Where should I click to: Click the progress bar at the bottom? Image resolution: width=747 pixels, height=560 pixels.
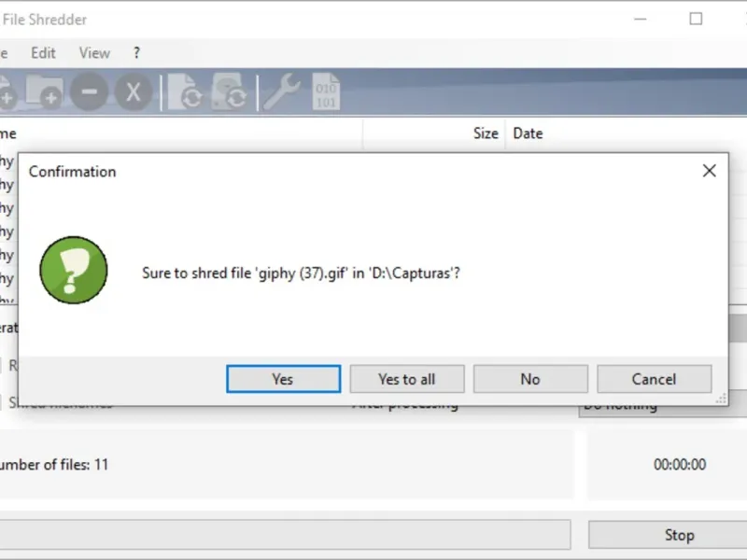pos(285,534)
